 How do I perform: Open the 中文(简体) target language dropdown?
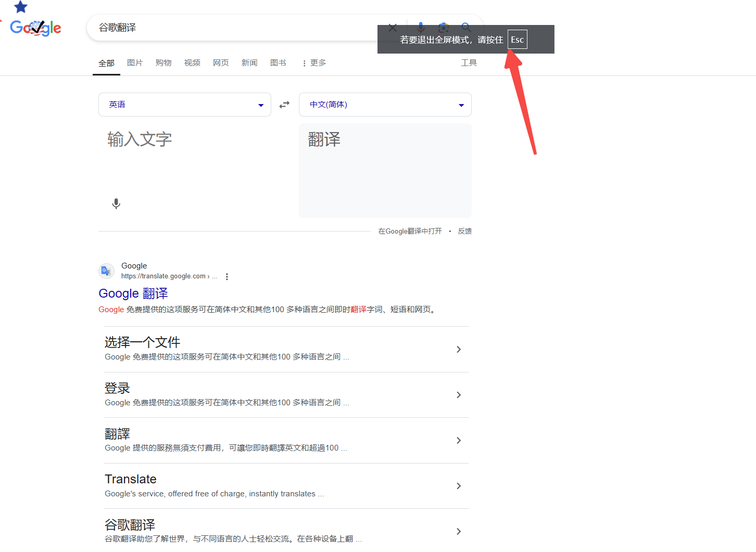click(385, 105)
